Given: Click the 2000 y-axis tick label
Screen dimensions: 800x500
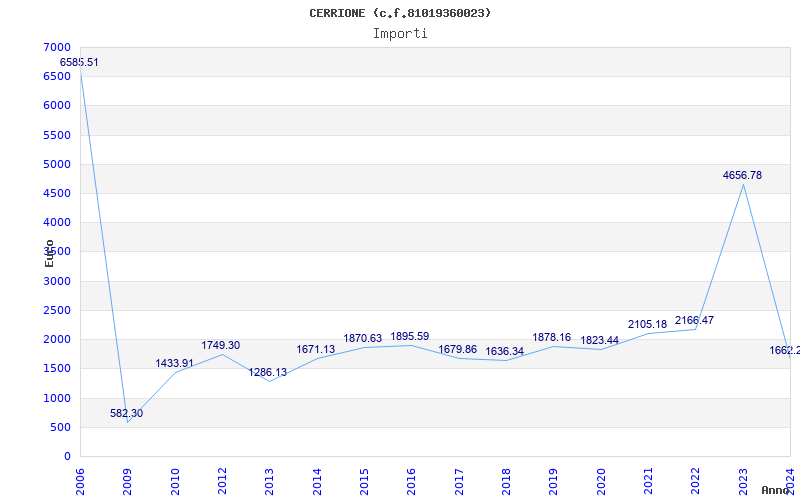Looking at the screenshot, I should (x=57, y=339).
